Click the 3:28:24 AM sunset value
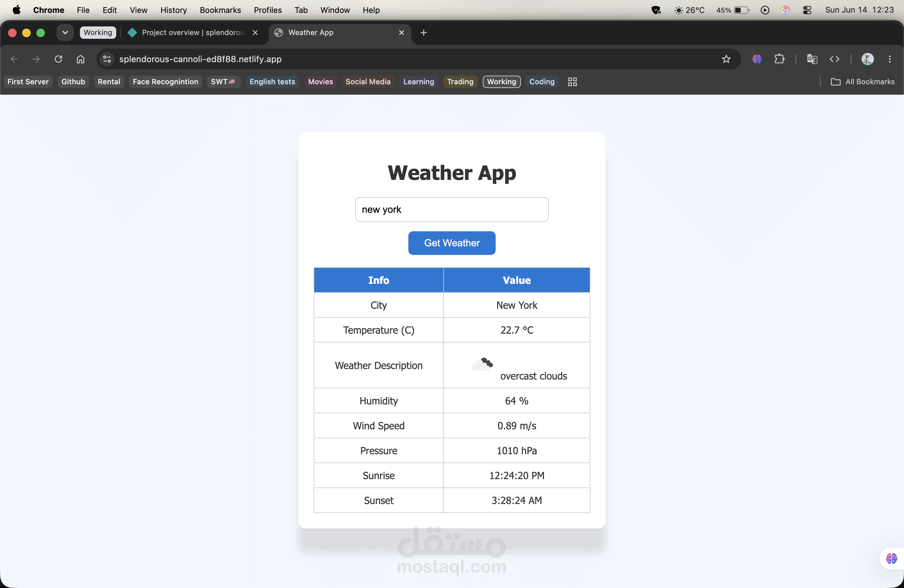The image size is (904, 588). click(x=517, y=501)
